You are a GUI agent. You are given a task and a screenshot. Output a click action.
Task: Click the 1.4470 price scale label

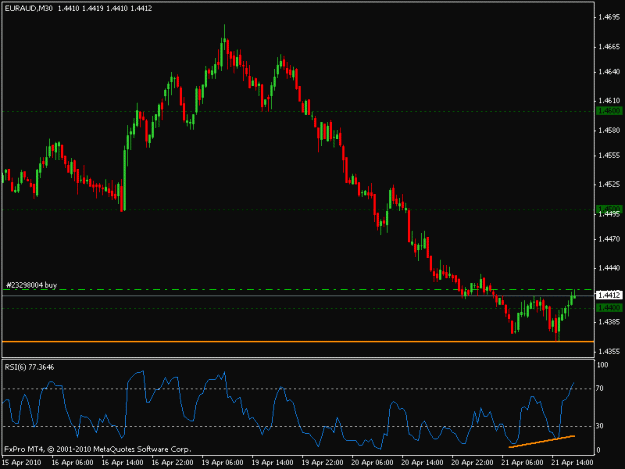pos(609,239)
